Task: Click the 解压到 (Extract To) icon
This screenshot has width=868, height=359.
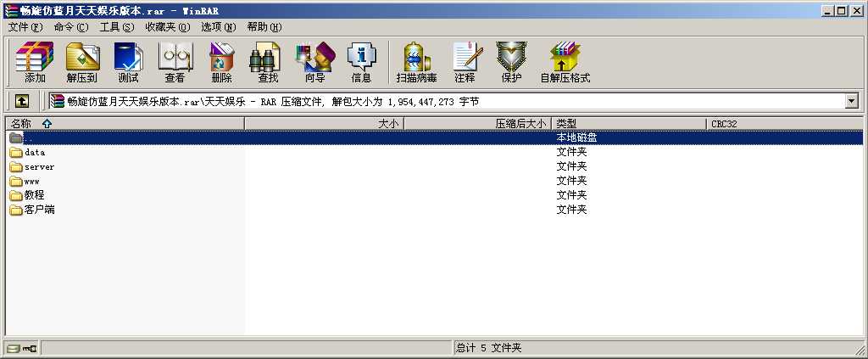Action: 82,62
